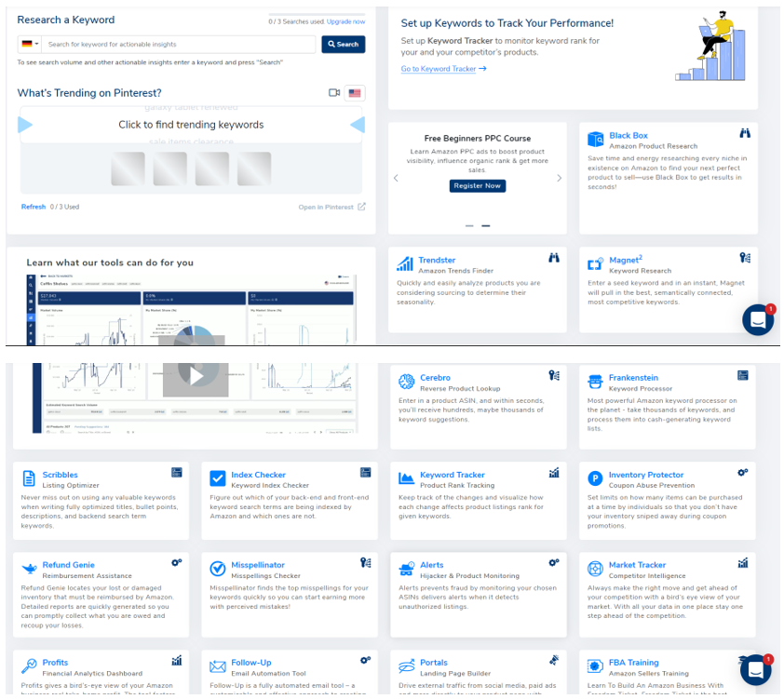Open the Frankenstein tool title

click(x=633, y=378)
